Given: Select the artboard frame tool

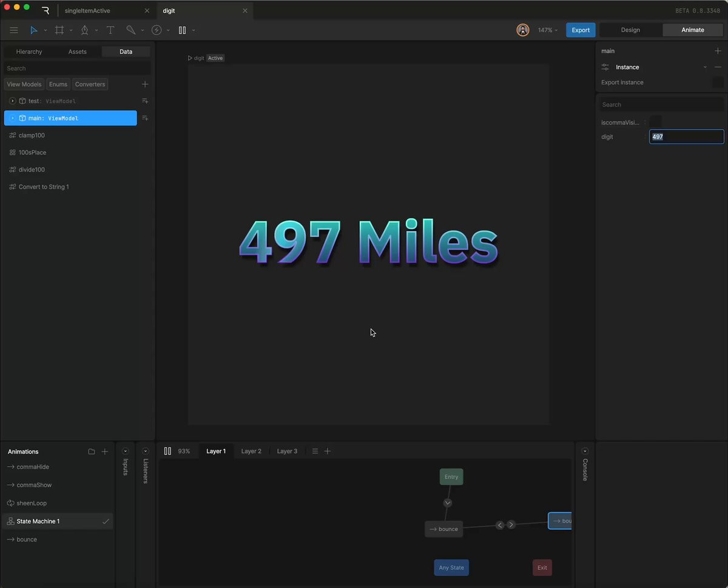Looking at the screenshot, I should [x=59, y=30].
